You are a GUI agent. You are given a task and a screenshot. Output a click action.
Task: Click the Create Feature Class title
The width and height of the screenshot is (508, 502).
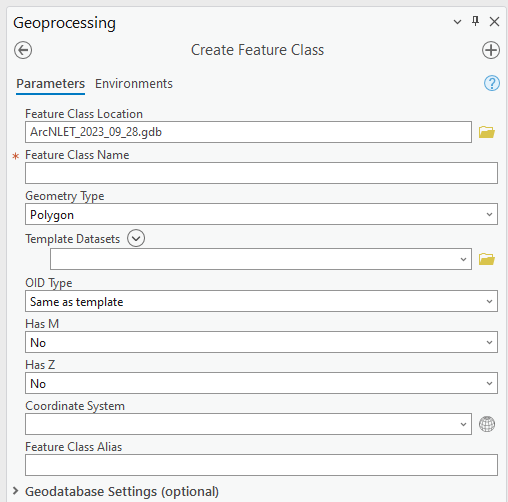tap(257, 50)
